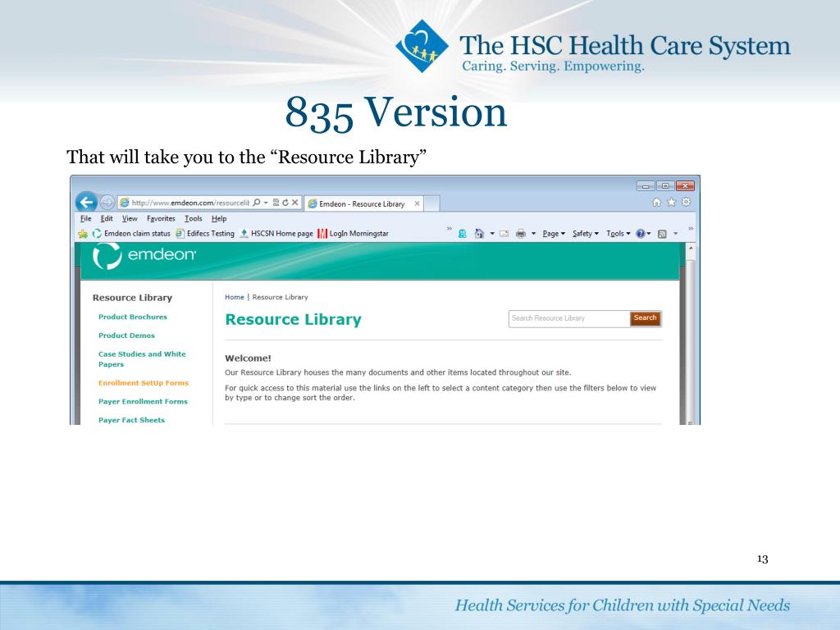Click the browser Forward arrow button

pos(107,203)
